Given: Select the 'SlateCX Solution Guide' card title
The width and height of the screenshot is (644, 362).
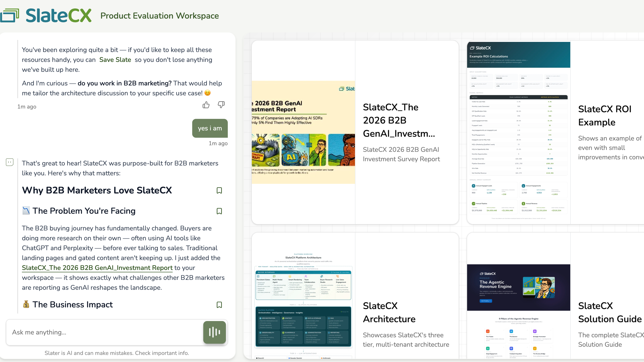Looking at the screenshot, I should coord(610,312).
